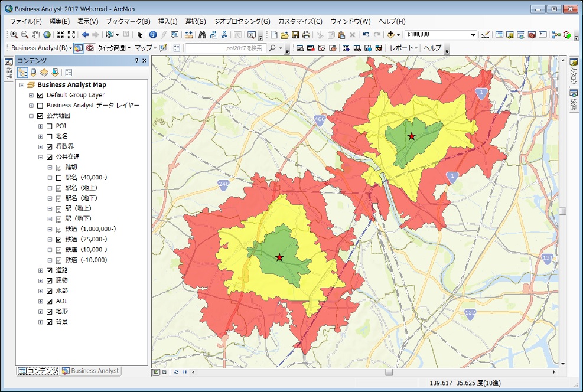
Task: Undo the last action
Action: [x=366, y=35]
